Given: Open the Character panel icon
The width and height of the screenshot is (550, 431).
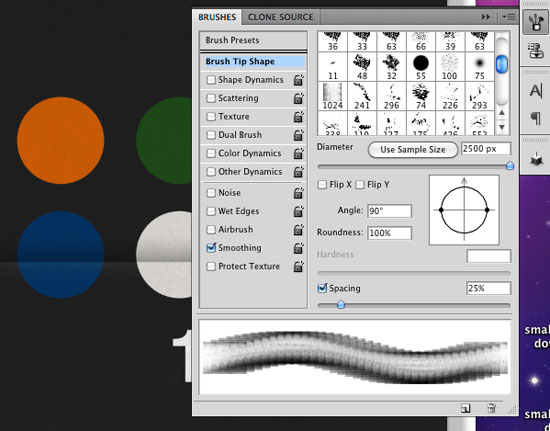Looking at the screenshot, I should [536, 90].
